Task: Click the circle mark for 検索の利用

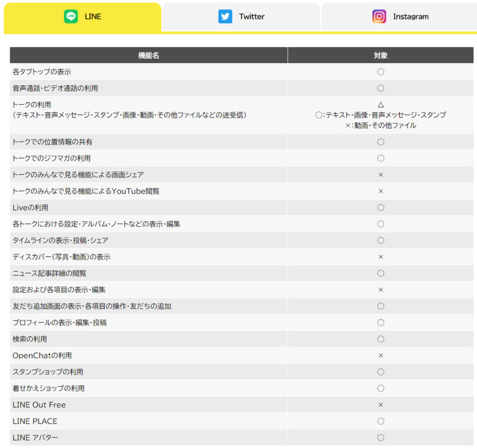Action: point(381,339)
